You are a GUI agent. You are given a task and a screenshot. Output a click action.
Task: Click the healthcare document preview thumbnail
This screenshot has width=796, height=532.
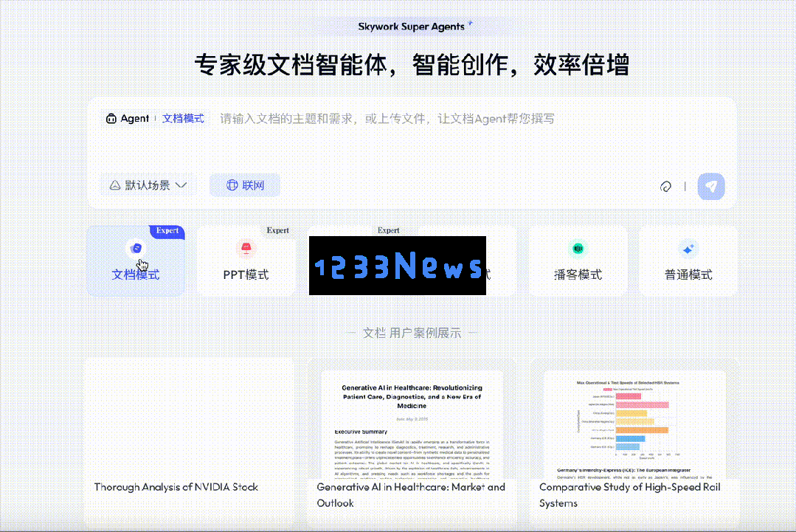click(x=412, y=426)
